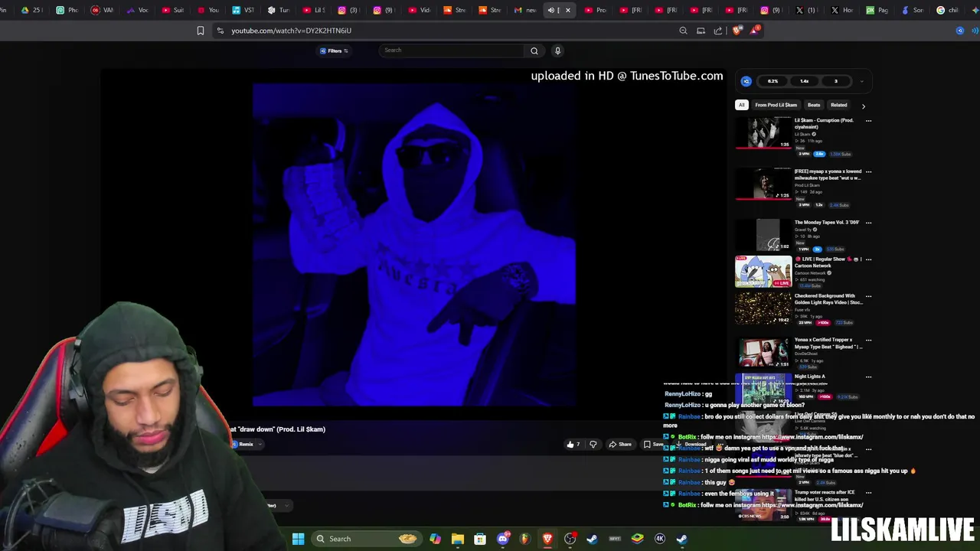
Task: Open 4K Downloader from the taskbar
Action: point(660,539)
